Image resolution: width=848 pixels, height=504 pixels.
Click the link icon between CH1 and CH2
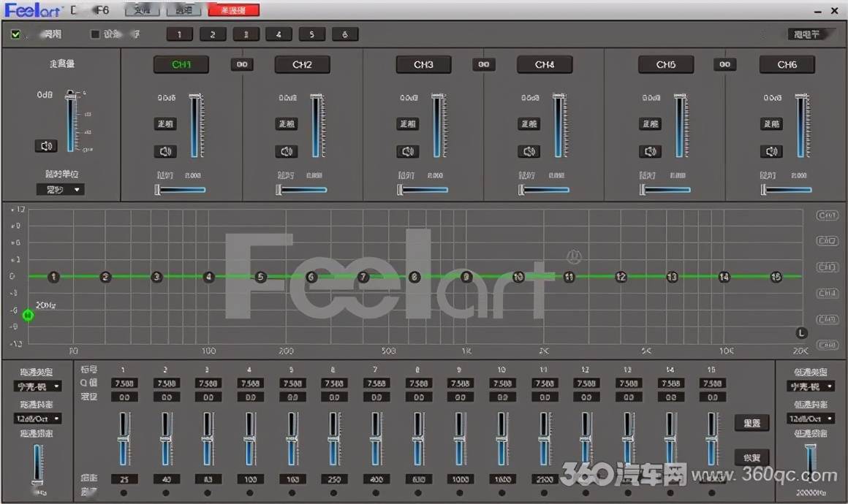tap(242, 65)
